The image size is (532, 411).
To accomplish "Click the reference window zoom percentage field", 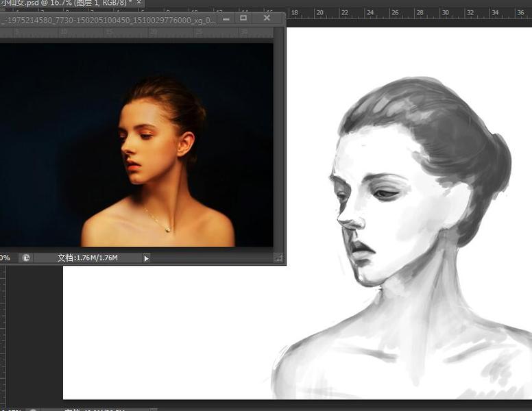I will pyautogui.click(x=5, y=258).
